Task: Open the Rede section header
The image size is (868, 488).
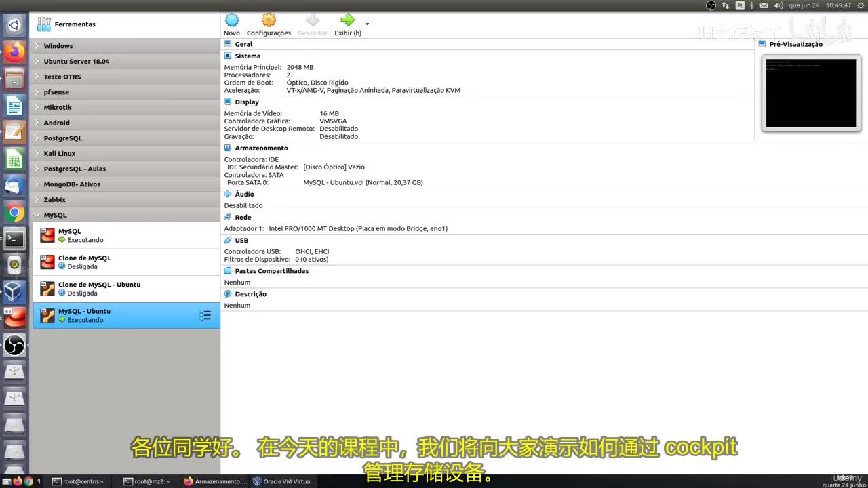Action: pyautogui.click(x=243, y=217)
